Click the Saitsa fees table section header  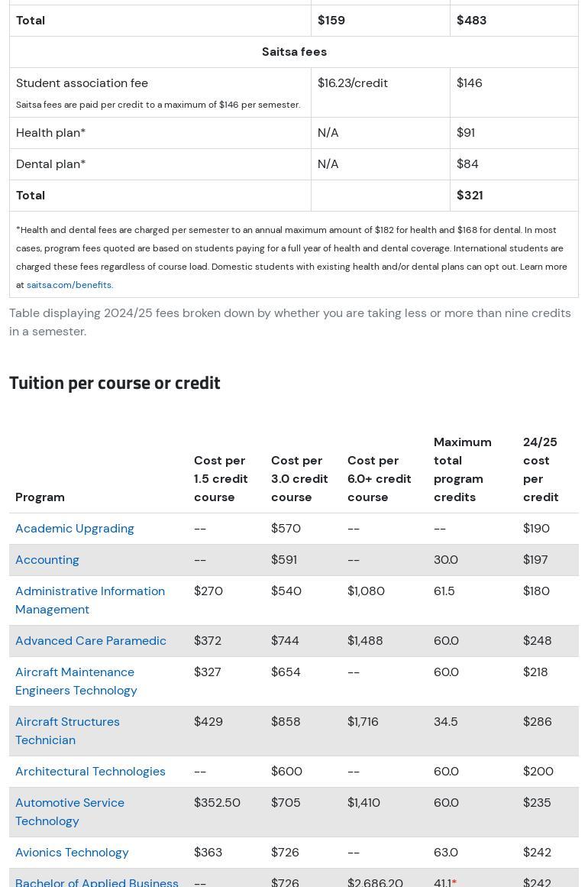[294, 52]
